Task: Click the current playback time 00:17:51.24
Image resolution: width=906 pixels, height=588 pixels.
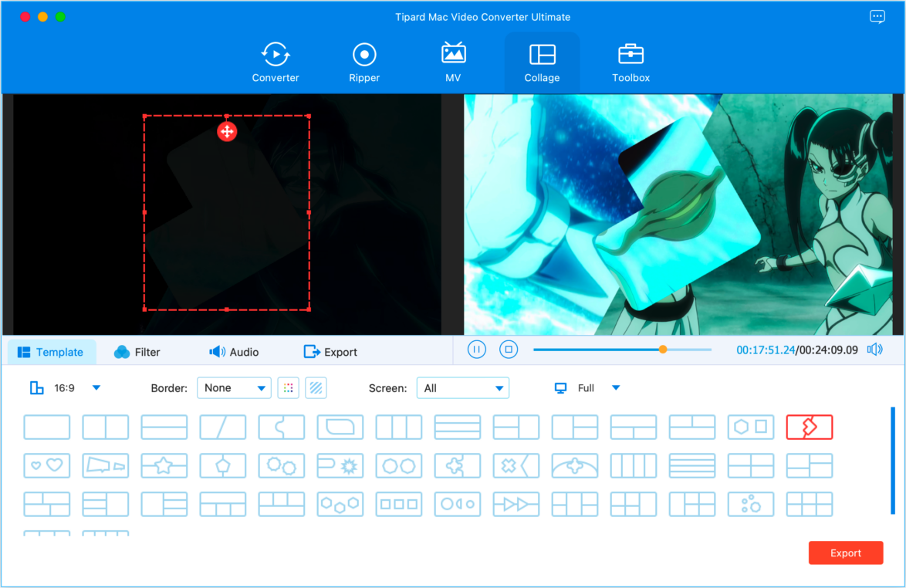Action: tap(766, 350)
